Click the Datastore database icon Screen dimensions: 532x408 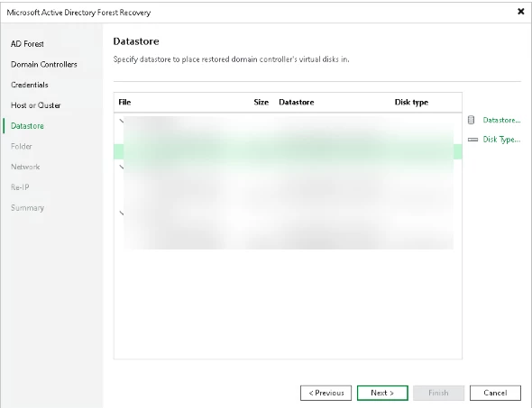click(x=471, y=120)
